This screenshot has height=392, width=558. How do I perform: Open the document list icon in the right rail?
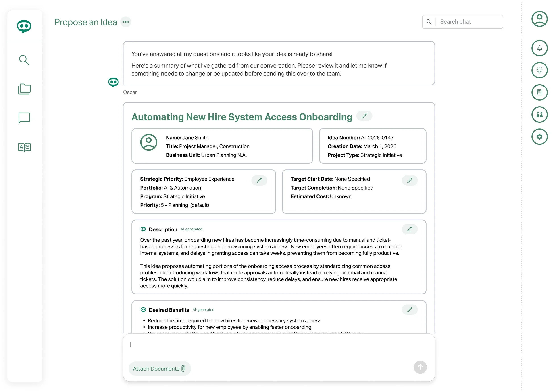click(539, 93)
